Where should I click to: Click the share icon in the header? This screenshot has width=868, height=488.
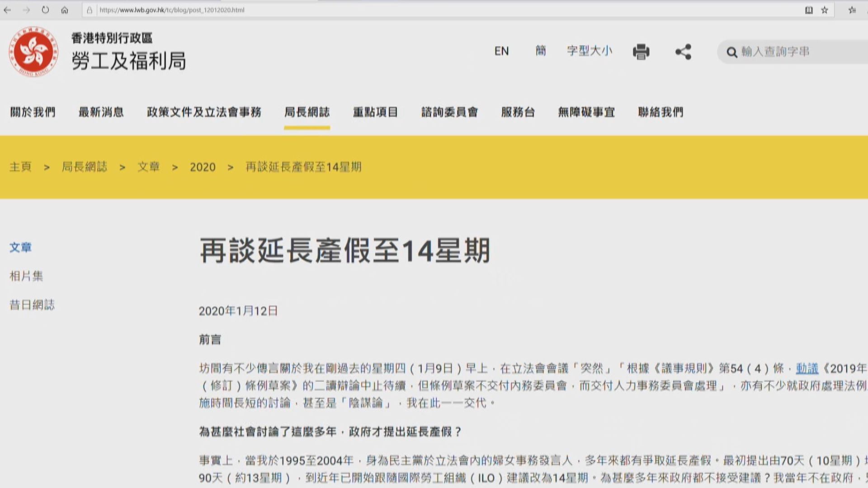[683, 52]
